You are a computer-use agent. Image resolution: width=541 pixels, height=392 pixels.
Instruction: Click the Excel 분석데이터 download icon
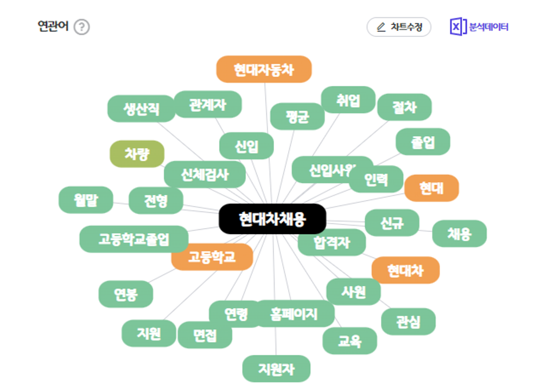(x=458, y=27)
